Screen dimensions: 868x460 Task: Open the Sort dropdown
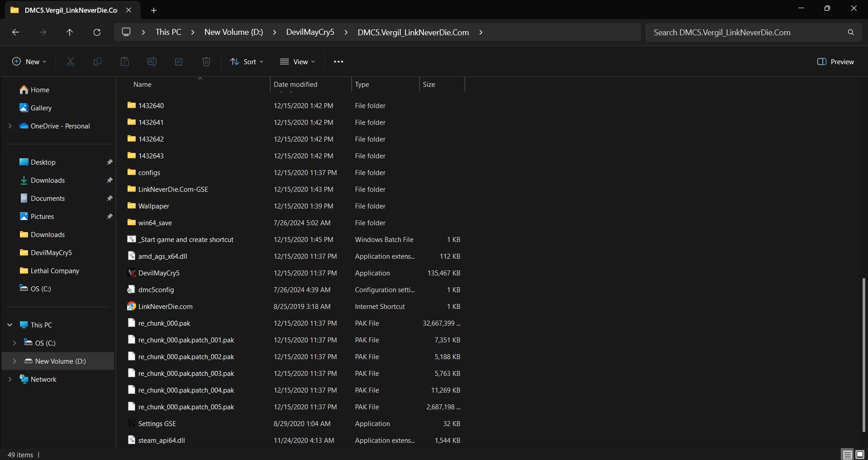pos(247,62)
